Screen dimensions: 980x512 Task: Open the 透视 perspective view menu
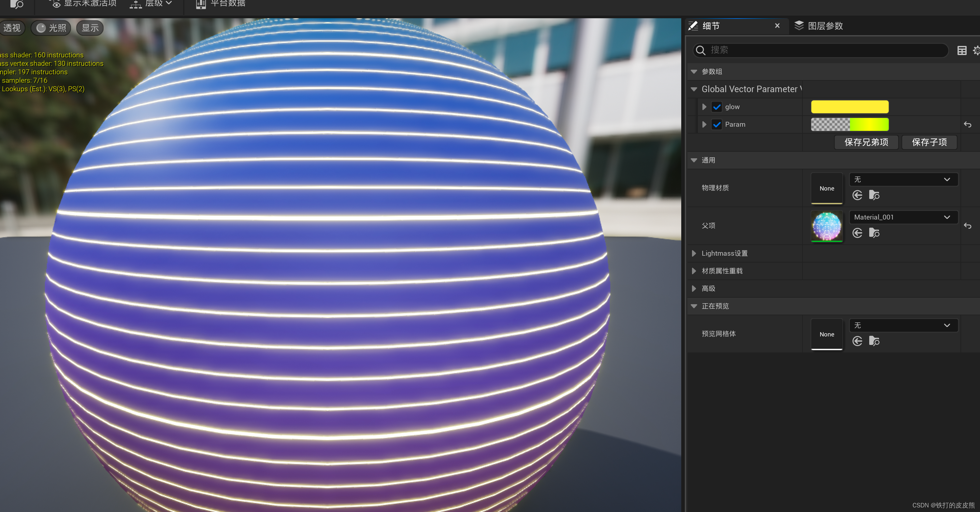point(12,28)
